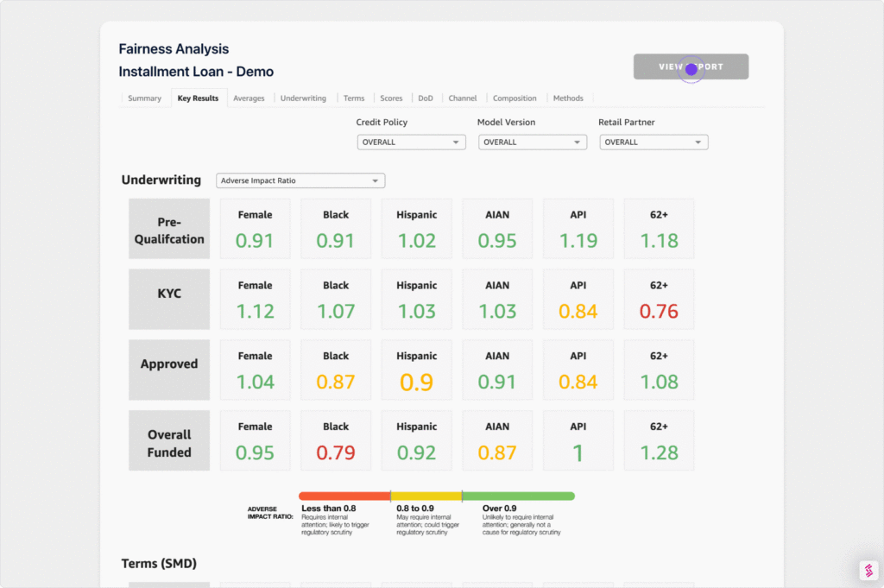Open the Underwriting tab

[303, 98]
